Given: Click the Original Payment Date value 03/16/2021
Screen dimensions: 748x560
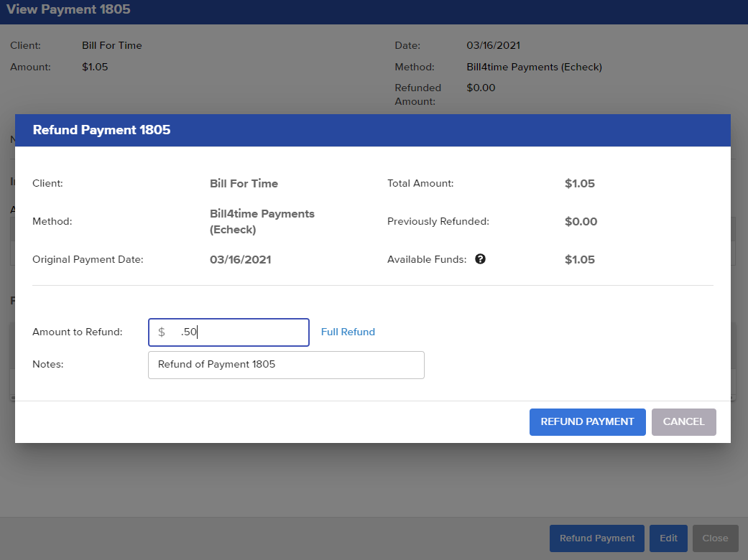Looking at the screenshot, I should coord(241,260).
